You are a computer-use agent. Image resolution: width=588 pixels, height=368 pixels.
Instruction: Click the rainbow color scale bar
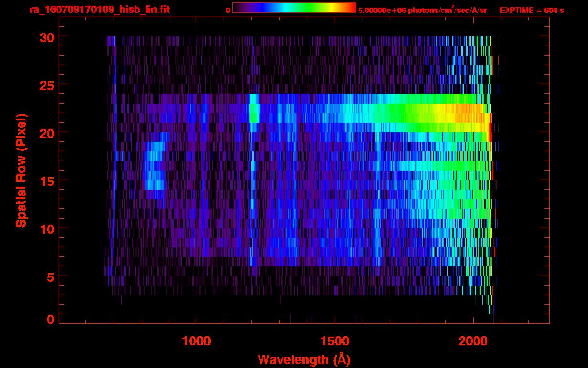tap(294, 8)
